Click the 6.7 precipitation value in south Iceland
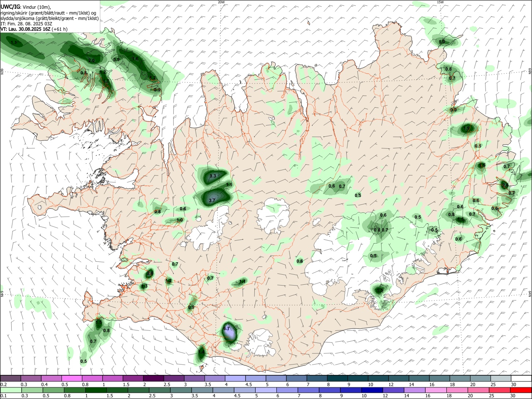The width and height of the screenshot is (532, 399). 227,328
